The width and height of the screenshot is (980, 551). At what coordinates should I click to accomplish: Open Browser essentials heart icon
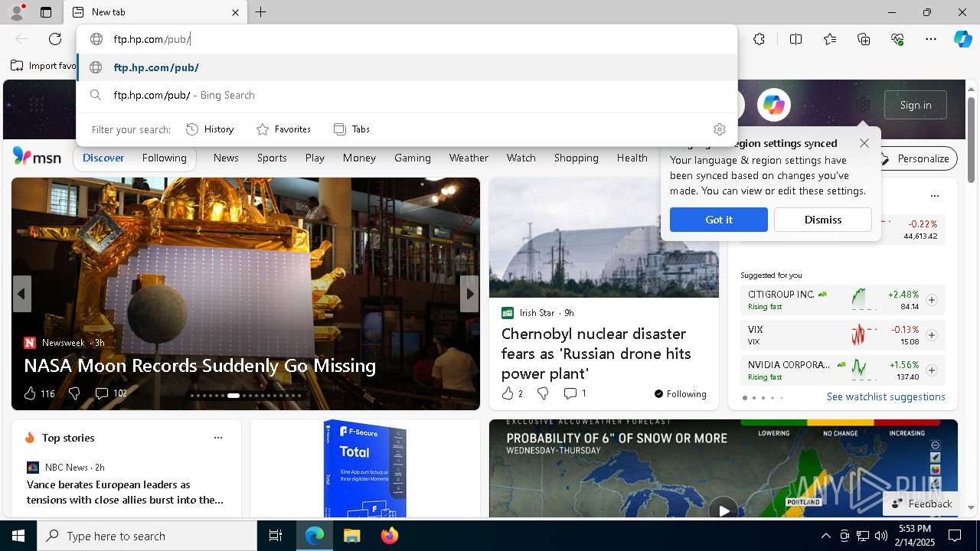pos(897,39)
